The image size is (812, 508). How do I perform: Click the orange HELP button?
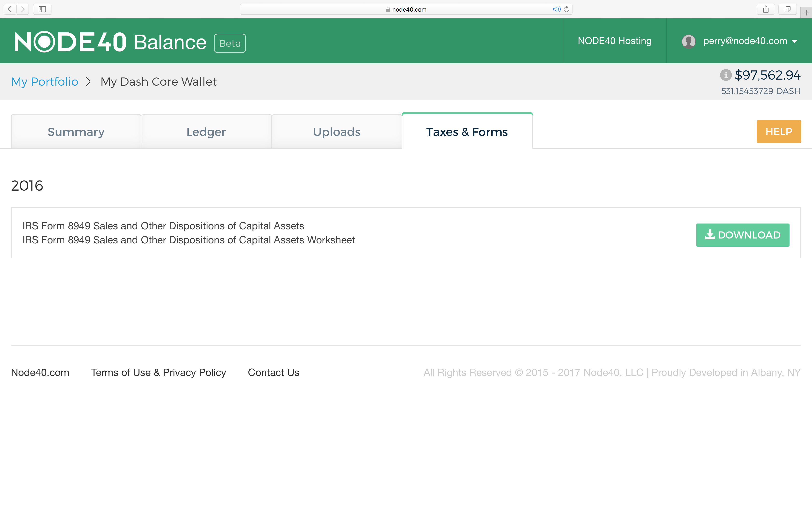(779, 131)
